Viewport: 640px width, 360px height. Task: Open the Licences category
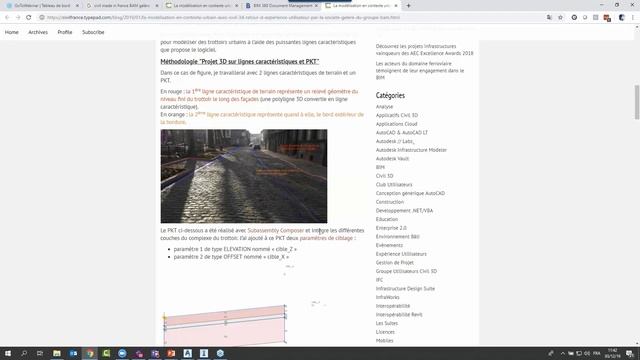click(x=385, y=332)
